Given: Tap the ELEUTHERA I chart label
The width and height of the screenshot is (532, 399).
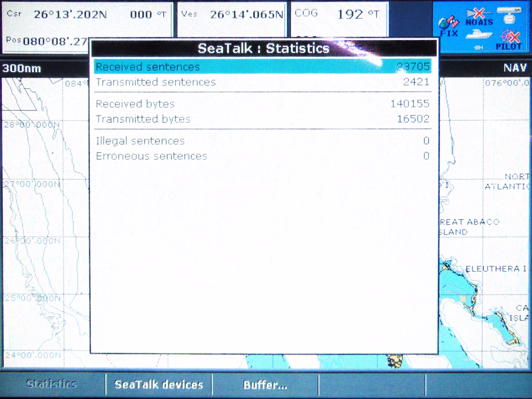Looking at the screenshot, I should click(x=496, y=269).
